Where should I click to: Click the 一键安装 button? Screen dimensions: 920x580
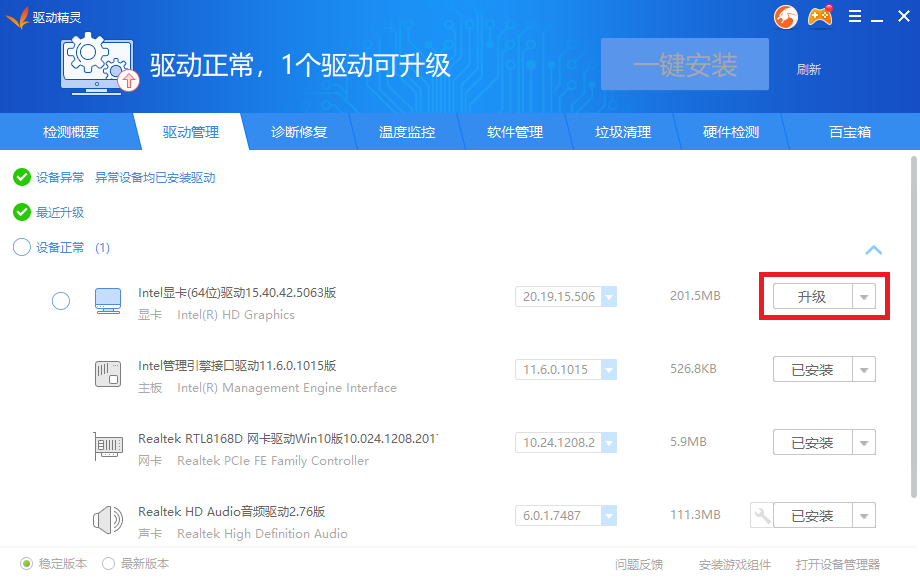[x=684, y=64]
